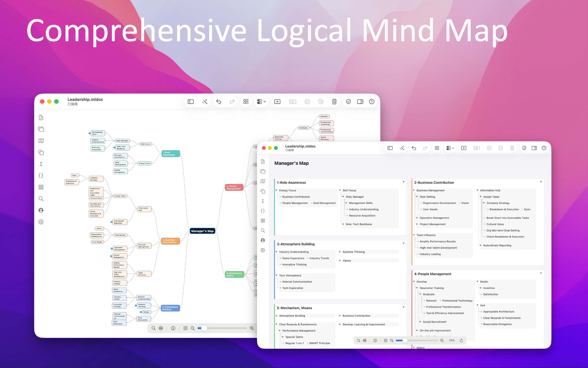Open settings gear in front window sidebar
Viewport: 588px width, 368px height.
tap(263, 250)
